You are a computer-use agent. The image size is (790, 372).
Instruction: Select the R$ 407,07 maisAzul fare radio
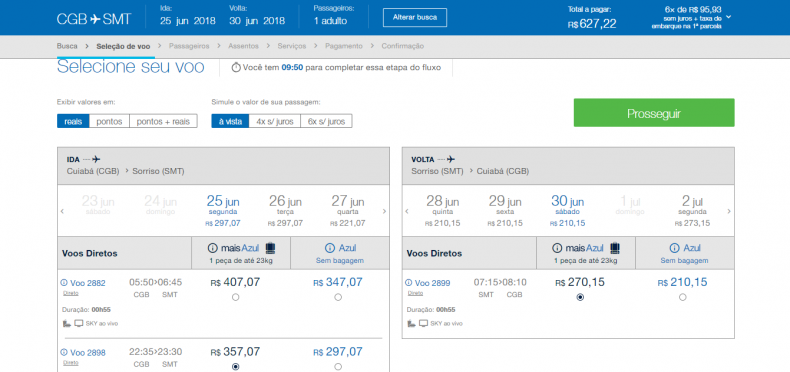click(x=235, y=297)
